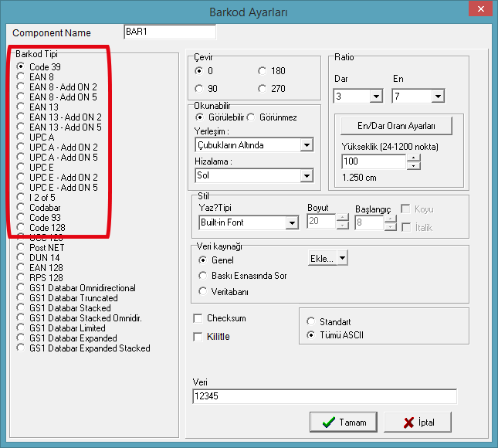The image size is (498, 448).
Task: Cancel with the İptal button
Action: point(417,422)
